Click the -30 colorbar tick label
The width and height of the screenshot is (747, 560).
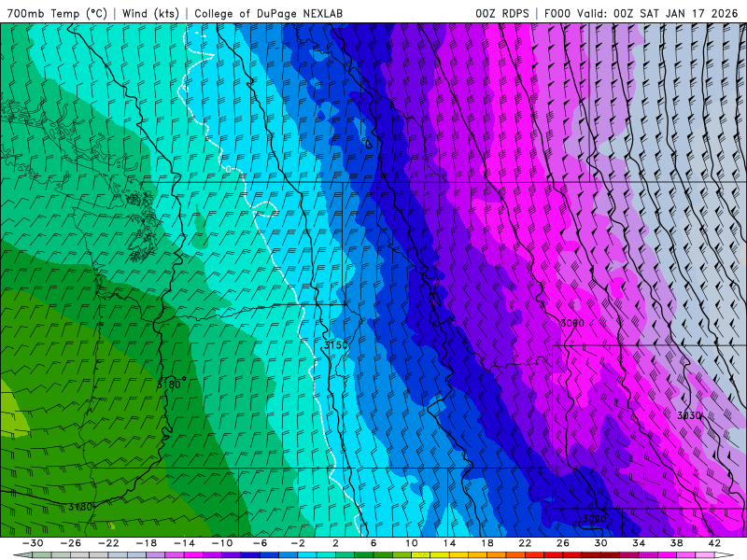33,543
